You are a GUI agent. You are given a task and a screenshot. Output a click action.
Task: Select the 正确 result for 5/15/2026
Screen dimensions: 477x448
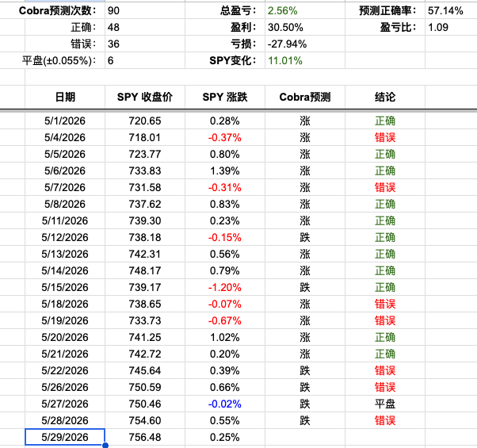point(385,287)
